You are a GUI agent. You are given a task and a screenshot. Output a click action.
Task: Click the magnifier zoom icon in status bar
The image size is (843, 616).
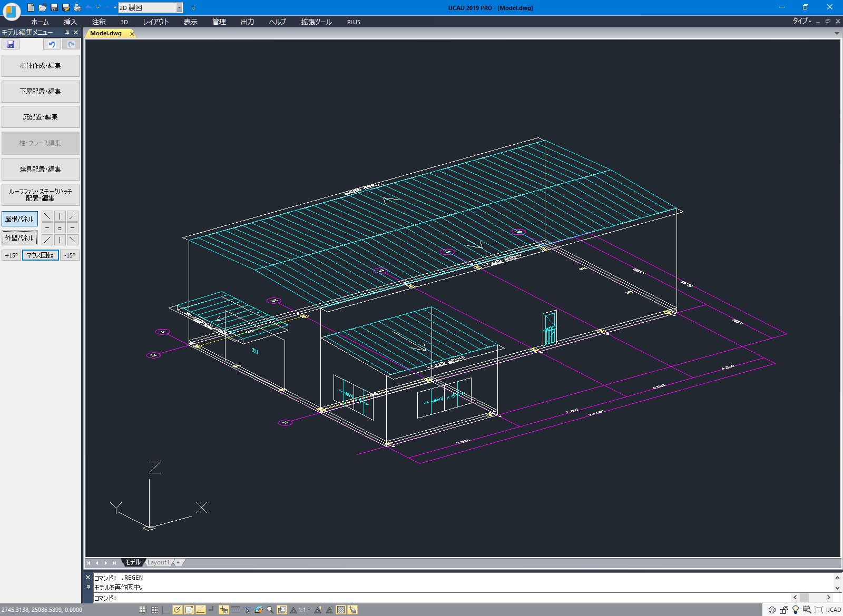click(x=270, y=610)
